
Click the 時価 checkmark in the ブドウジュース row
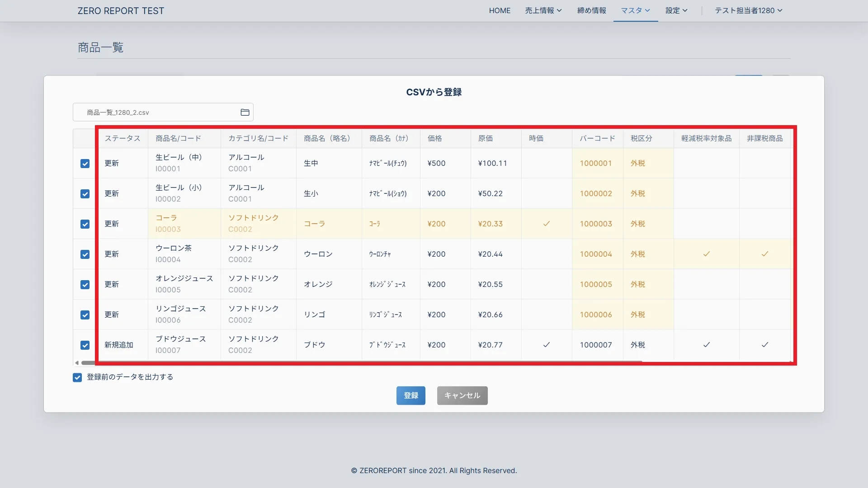point(546,345)
